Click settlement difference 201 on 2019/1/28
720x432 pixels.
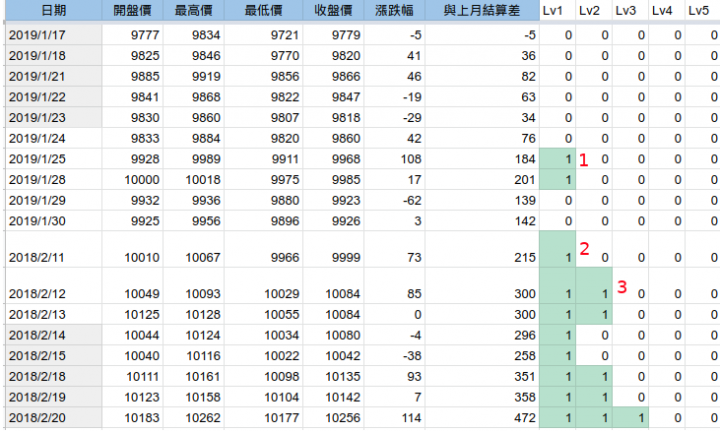click(x=482, y=180)
